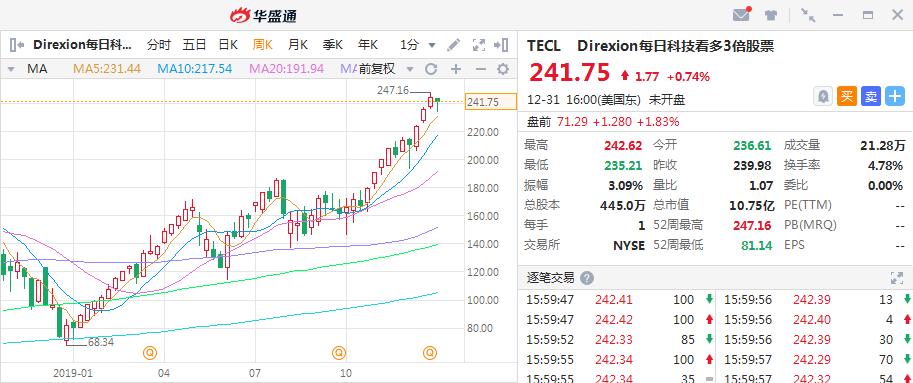Click the 68.34 low label on chart
The width and height of the screenshot is (913, 383).
tap(100, 343)
